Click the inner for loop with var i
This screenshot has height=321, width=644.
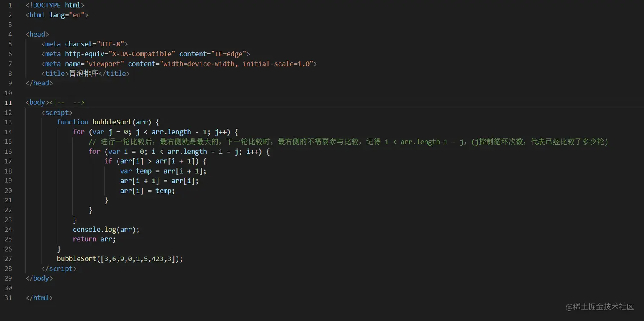coord(179,151)
